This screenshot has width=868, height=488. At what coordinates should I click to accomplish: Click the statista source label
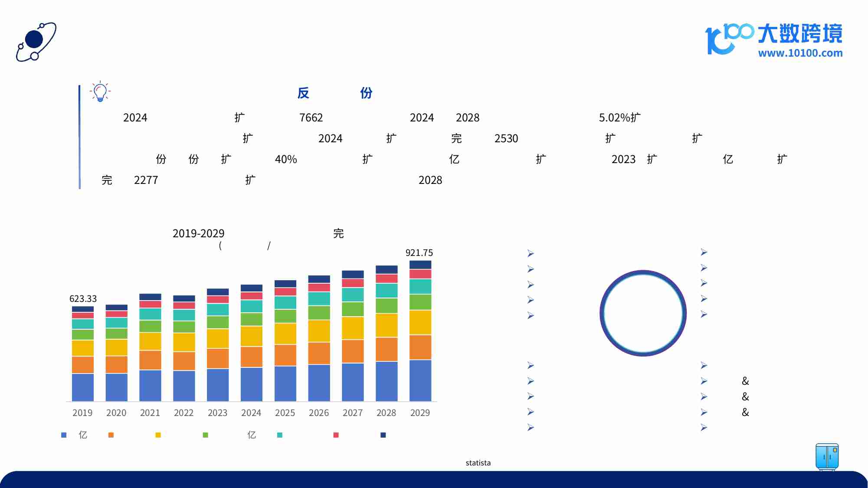(478, 463)
